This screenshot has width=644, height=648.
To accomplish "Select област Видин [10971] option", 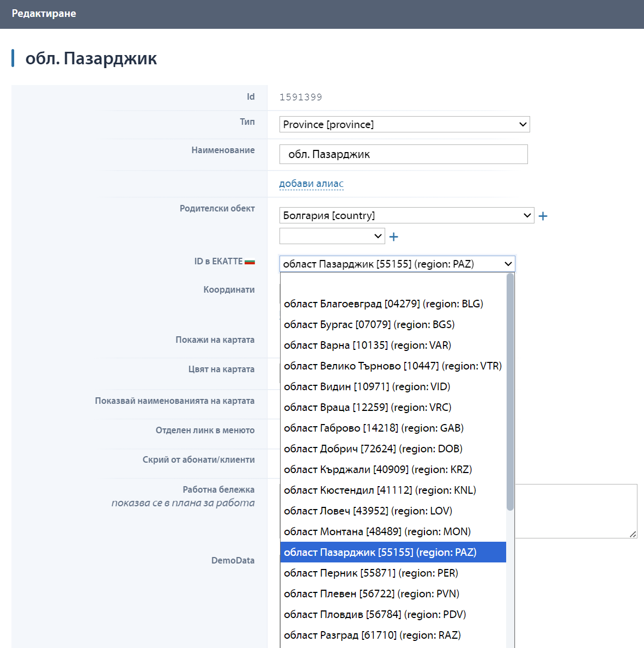I will point(393,386).
